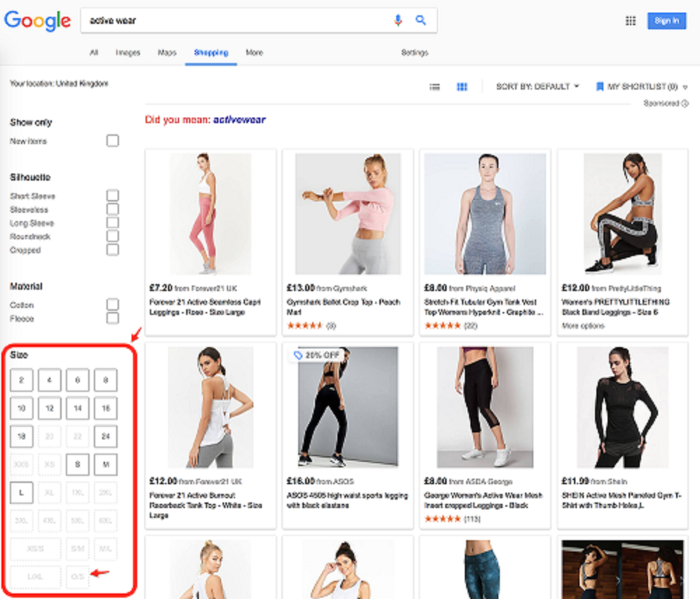Switch to list view
Viewport: 700px width, 599px height.
click(x=435, y=87)
